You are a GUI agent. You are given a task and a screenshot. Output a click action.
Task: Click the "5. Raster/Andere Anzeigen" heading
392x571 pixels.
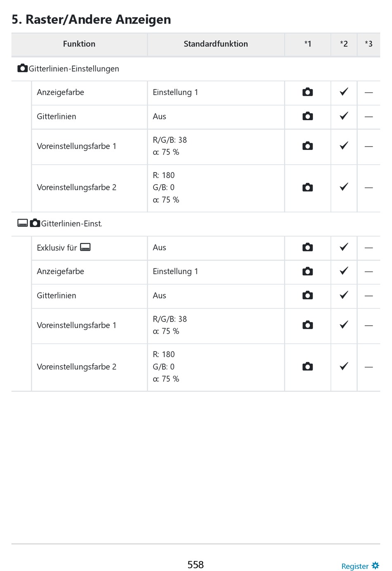tap(91, 19)
